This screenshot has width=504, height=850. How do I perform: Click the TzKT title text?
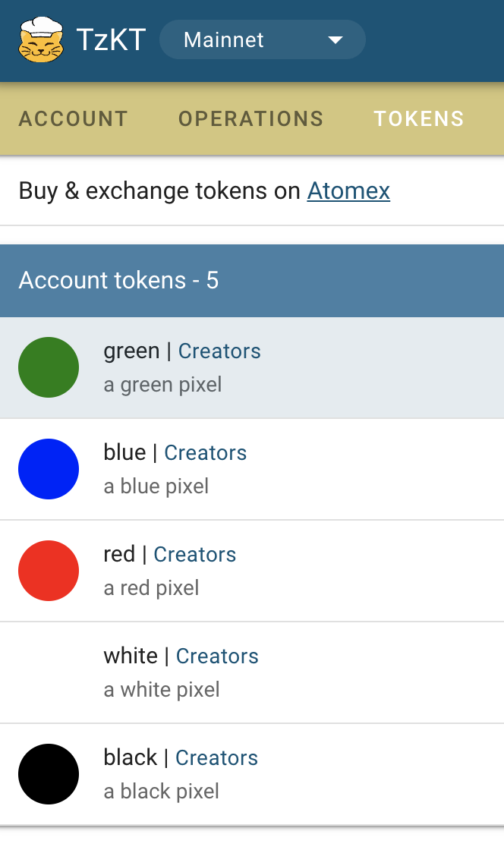point(111,39)
